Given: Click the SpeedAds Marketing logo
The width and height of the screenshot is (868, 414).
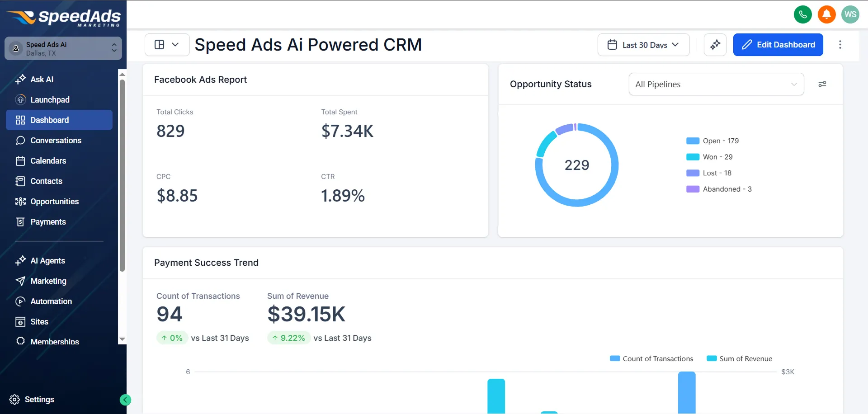Looking at the screenshot, I should pos(63,17).
